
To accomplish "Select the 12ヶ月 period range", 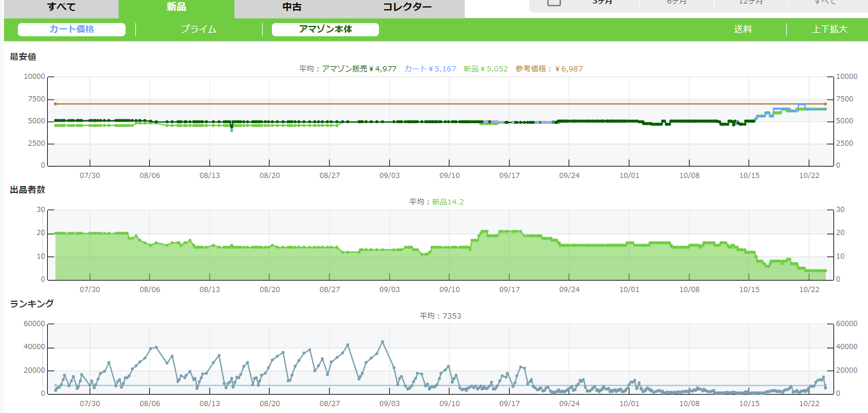I will (x=751, y=2).
